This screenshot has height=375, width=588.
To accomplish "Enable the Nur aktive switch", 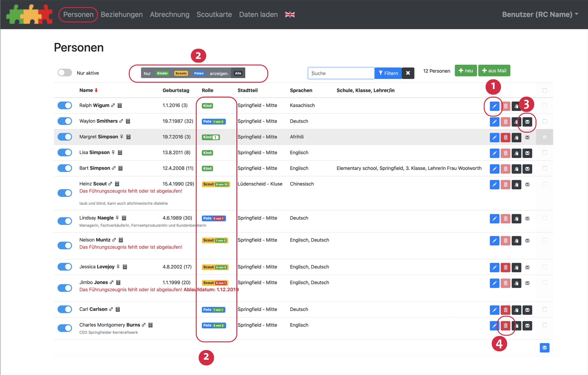I will pos(65,73).
